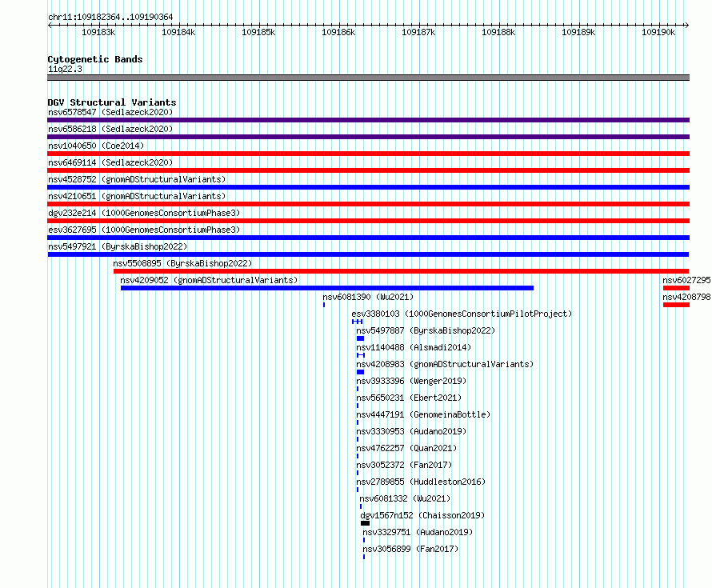Screen dimensions: 712x588
Task: Click the short red bar under nsv4208798
Action: click(676, 305)
